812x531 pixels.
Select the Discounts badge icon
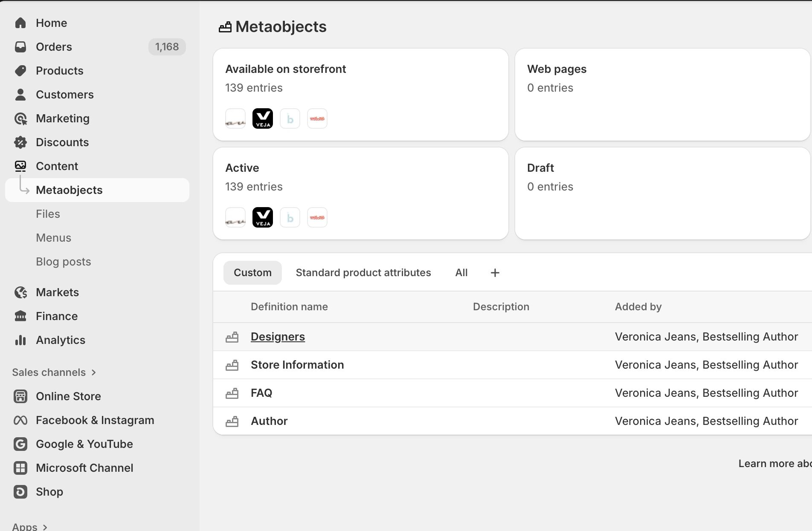pyautogui.click(x=20, y=142)
